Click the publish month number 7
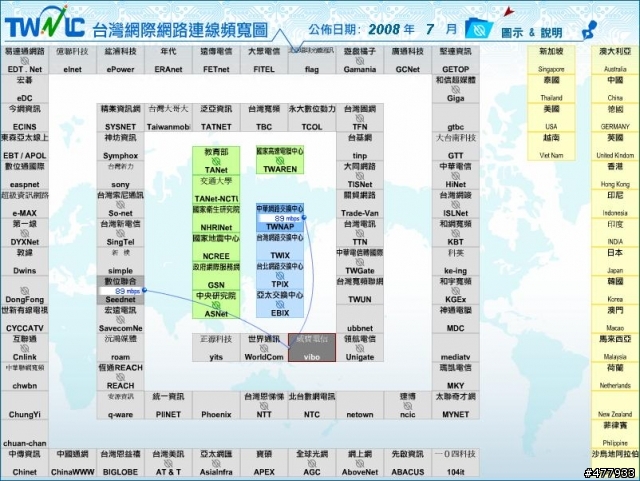 pyautogui.click(x=430, y=29)
